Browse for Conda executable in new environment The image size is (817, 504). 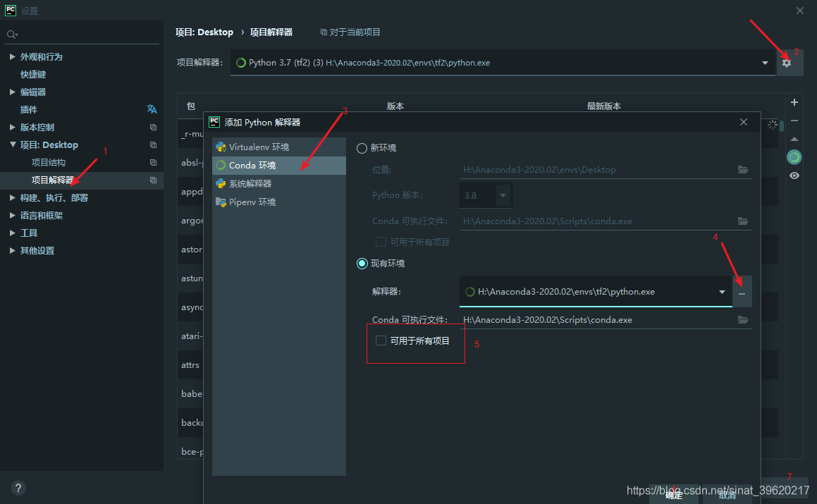[743, 221]
